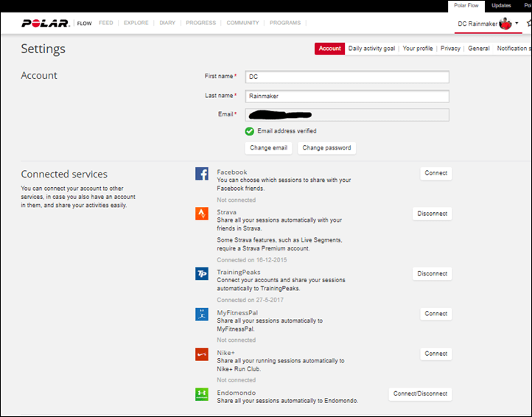Open the Explore page
The height and width of the screenshot is (417, 532).
(x=136, y=23)
